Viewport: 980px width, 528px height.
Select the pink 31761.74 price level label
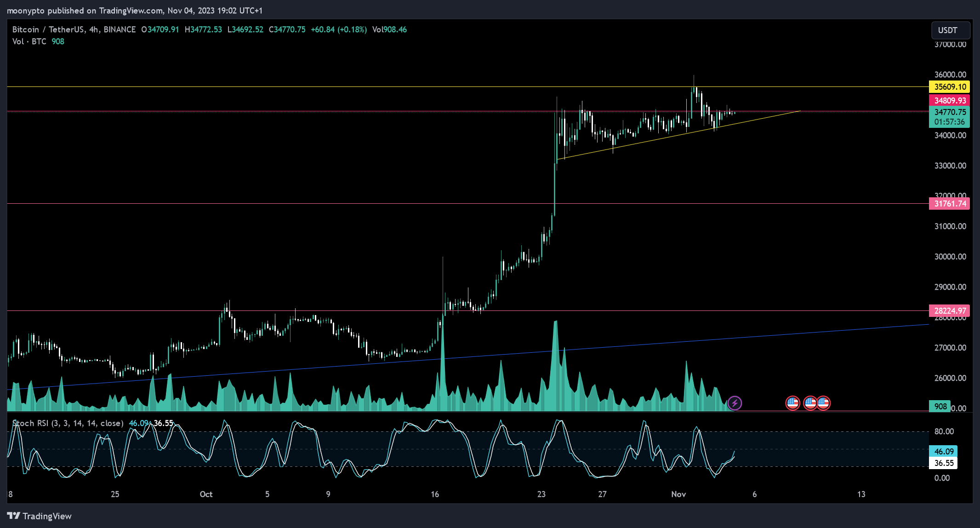point(949,204)
